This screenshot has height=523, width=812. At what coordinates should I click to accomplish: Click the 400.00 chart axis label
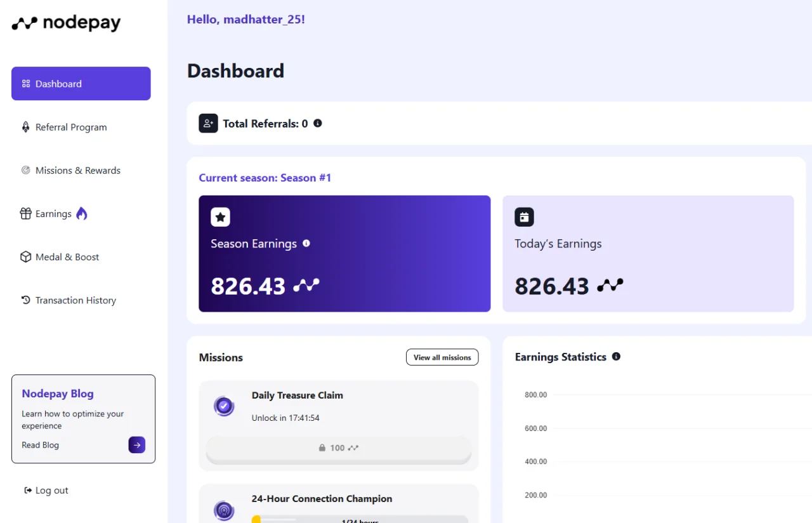point(535,461)
